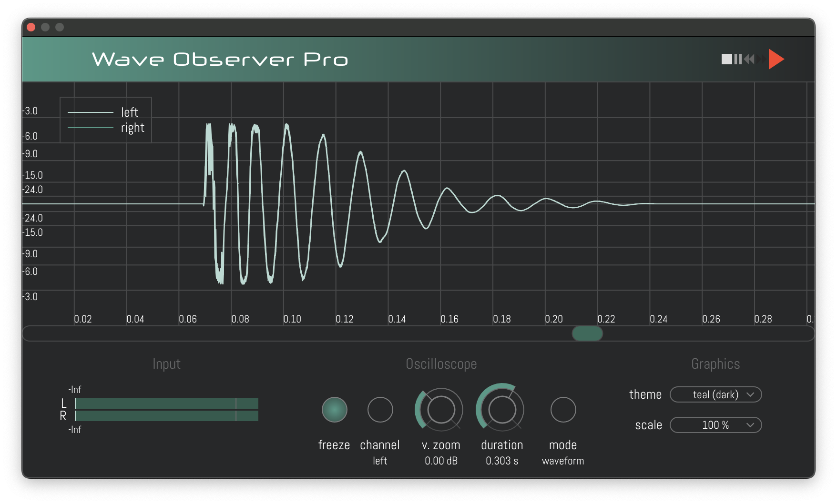837x504 pixels.
Task: Click the 0.08 time axis label
Action: tap(240, 319)
